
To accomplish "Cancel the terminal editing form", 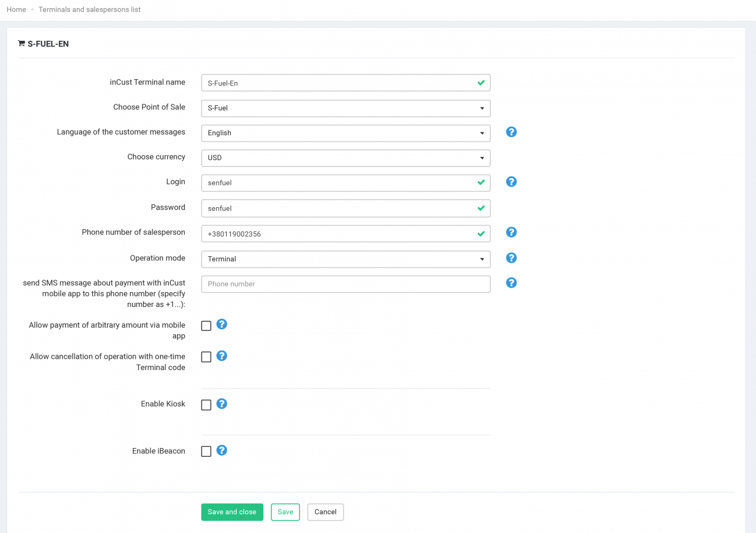I will pyautogui.click(x=325, y=512).
